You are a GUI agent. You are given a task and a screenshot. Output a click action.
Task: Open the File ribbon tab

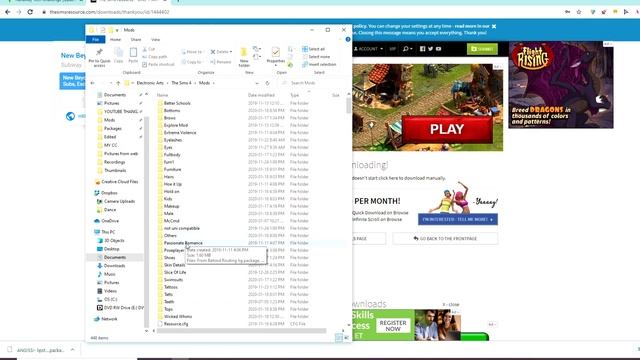click(96, 40)
